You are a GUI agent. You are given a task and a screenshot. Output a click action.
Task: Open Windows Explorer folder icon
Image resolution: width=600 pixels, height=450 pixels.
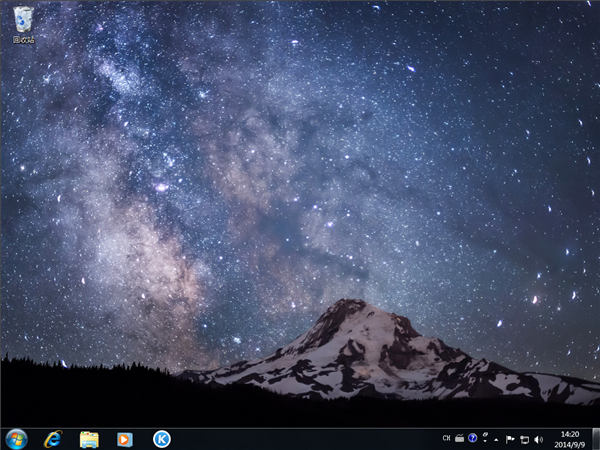coord(89,439)
